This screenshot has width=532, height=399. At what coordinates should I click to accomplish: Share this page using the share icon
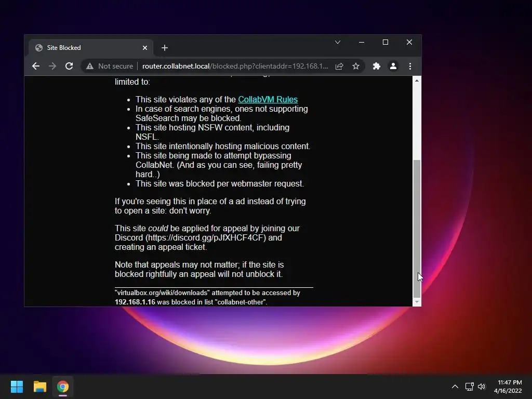click(339, 66)
